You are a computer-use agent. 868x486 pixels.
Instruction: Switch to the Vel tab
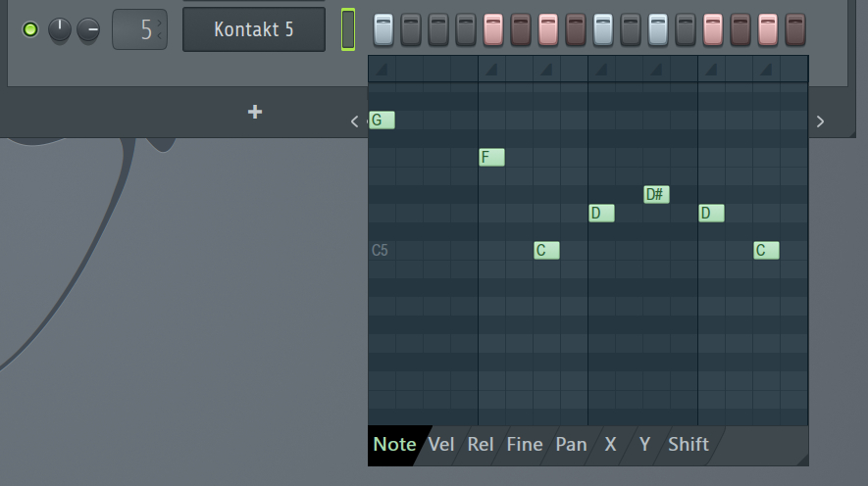point(441,444)
